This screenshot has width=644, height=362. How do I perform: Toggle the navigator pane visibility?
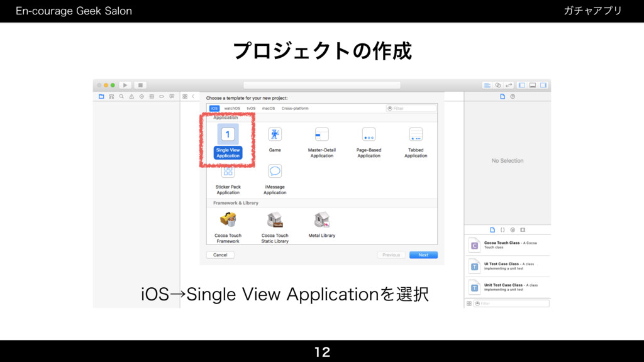(522, 85)
